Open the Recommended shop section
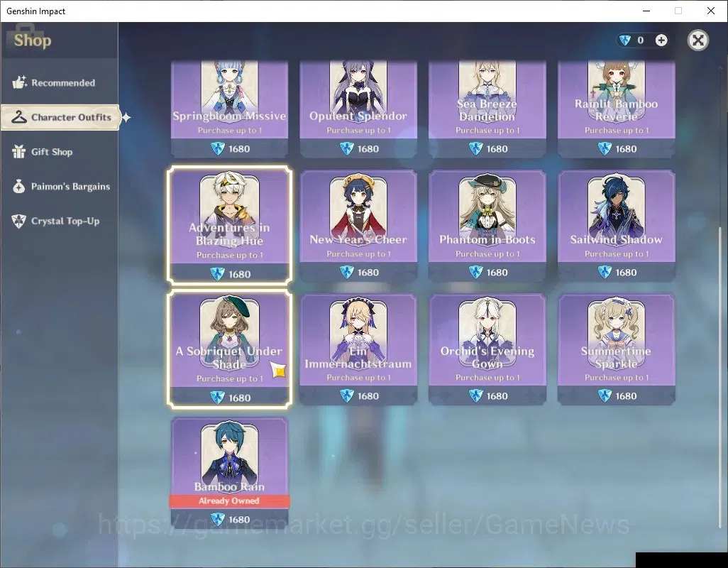Screen dimensions: 728x568 click(59, 82)
